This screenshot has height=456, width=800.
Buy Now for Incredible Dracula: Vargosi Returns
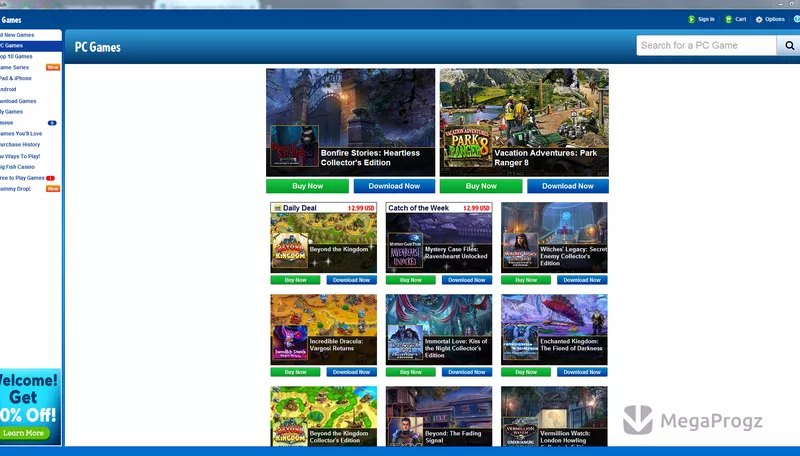click(295, 372)
